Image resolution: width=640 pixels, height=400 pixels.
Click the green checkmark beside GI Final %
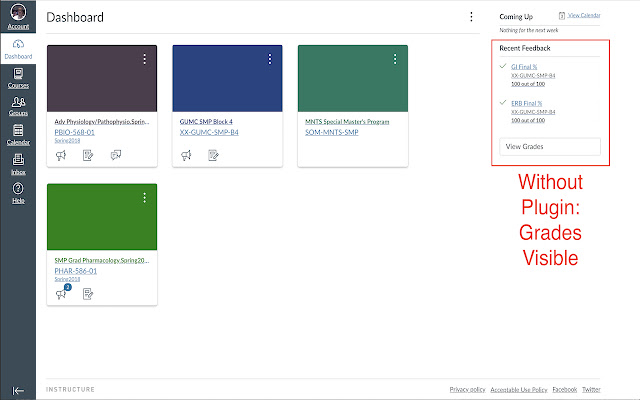503,66
